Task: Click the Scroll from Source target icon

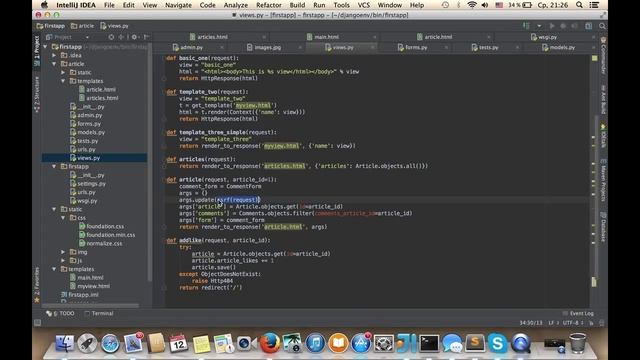Action: (111, 37)
